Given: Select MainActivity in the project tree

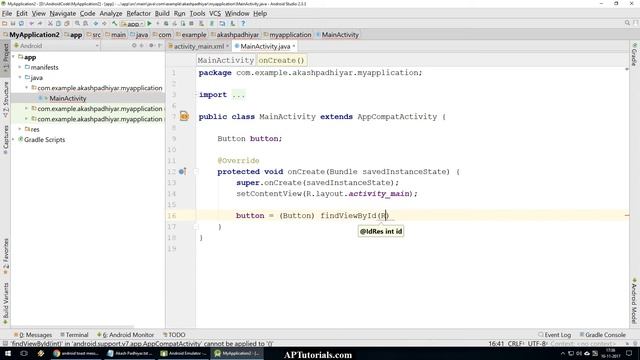Looking at the screenshot, I should 67,98.
